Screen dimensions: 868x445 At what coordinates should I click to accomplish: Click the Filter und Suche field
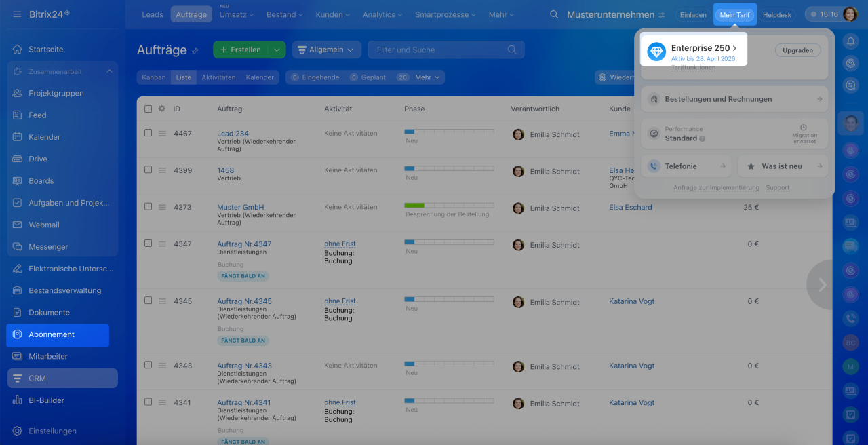(x=441, y=50)
